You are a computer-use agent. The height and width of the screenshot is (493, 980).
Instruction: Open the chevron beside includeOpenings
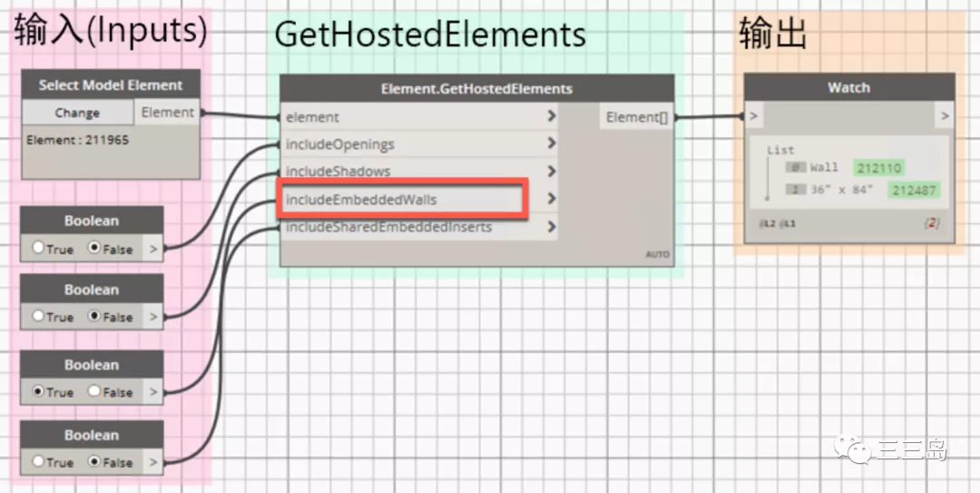point(552,143)
